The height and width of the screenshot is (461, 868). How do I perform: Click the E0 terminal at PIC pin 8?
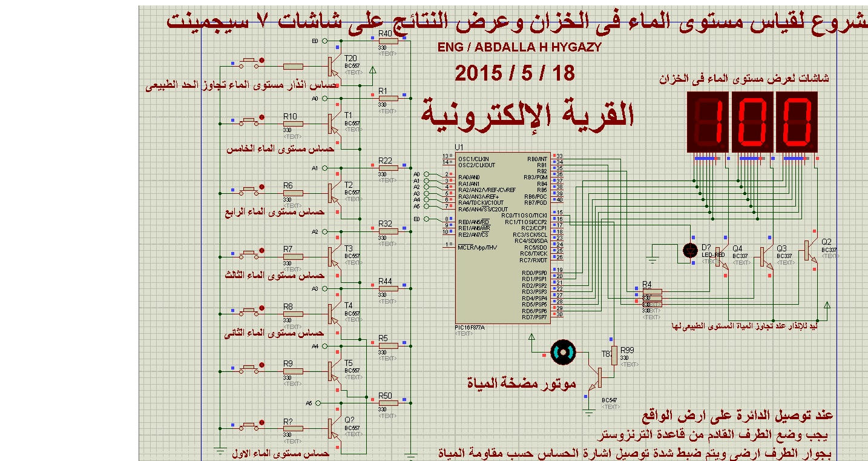[426, 219]
